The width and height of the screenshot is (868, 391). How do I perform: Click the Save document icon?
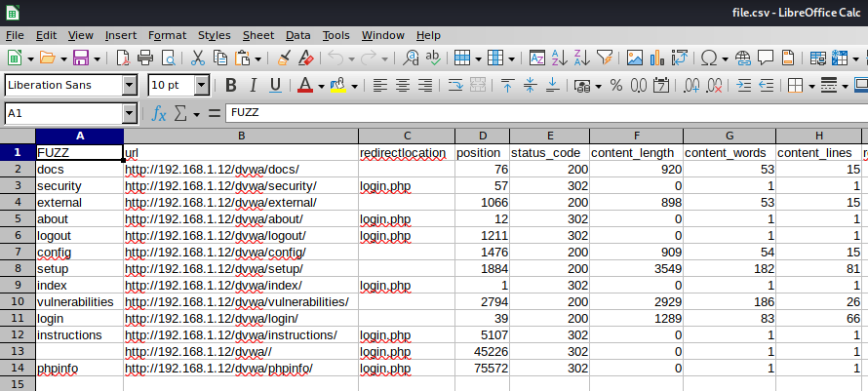click(81, 59)
